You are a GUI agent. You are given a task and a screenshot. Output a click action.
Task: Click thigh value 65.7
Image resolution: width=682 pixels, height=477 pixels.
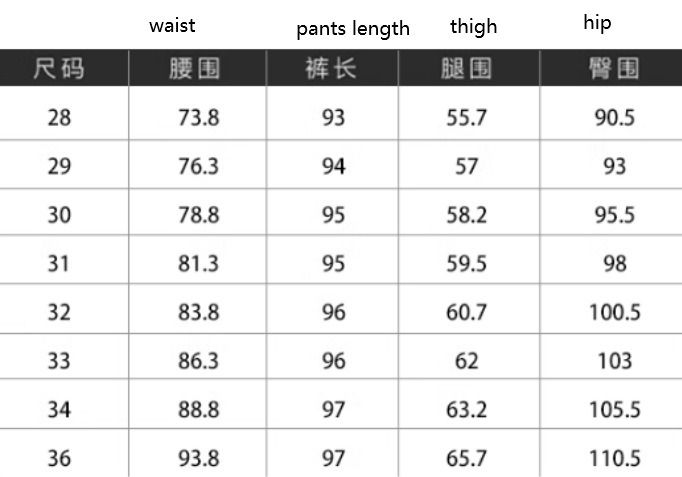click(x=466, y=459)
